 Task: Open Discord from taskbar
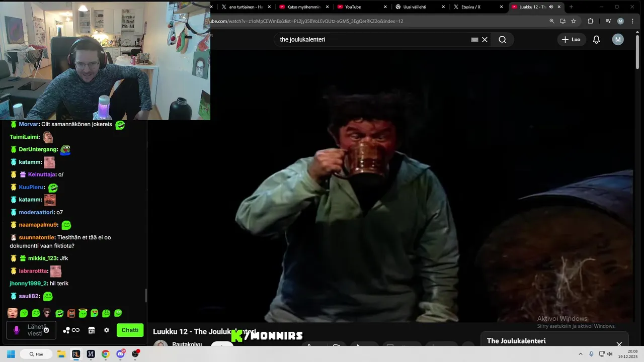coord(121,354)
